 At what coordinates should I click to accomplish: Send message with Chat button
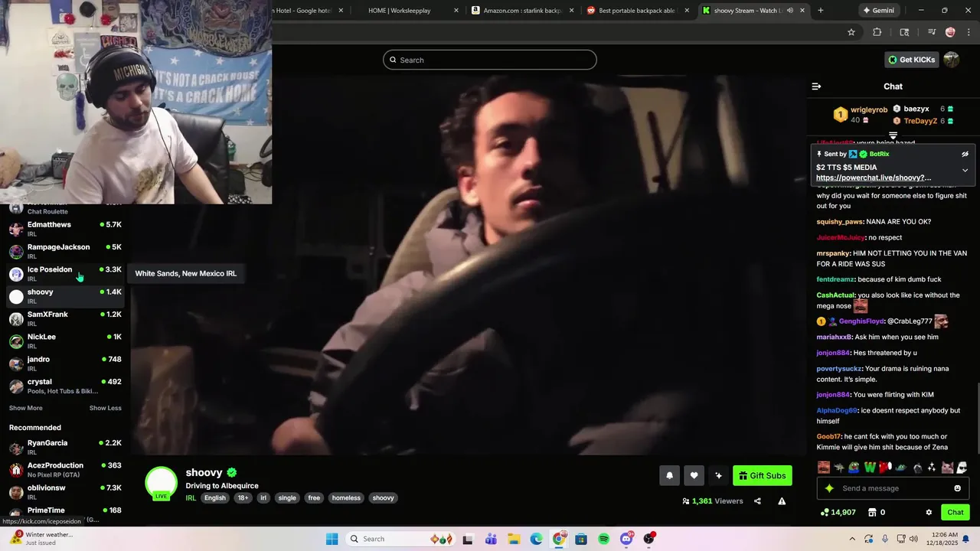pos(955,513)
